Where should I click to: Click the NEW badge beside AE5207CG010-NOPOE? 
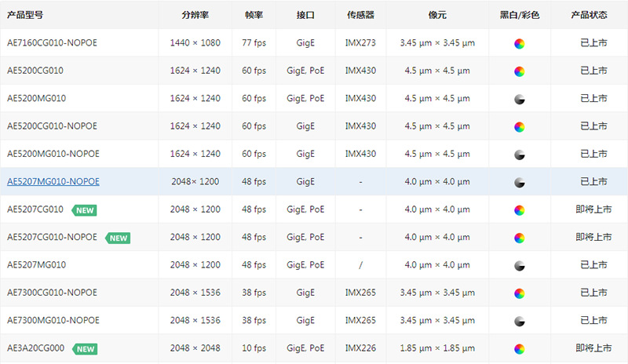[119, 238]
